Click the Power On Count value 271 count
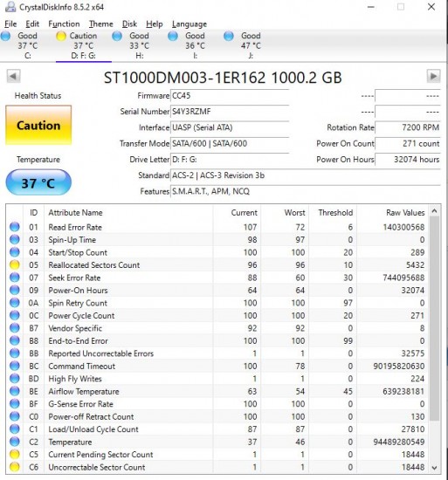The image size is (448, 480). (x=408, y=144)
